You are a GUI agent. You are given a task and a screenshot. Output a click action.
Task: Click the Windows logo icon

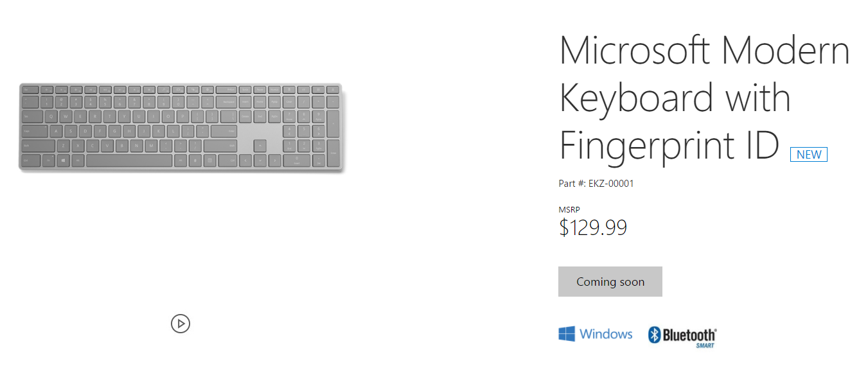(x=567, y=334)
